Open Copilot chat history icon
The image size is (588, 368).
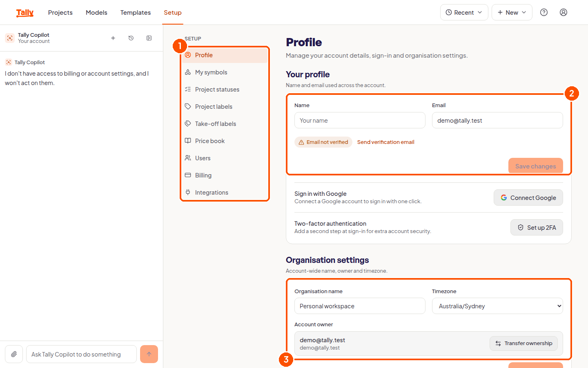131,38
